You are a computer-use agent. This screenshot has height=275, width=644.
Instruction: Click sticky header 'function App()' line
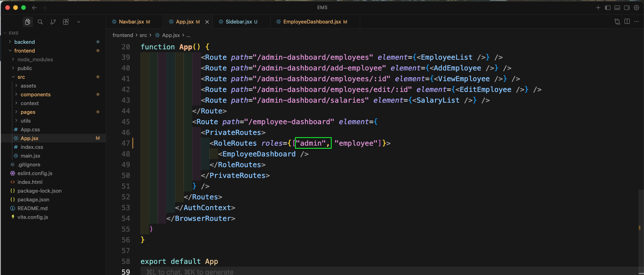pyautogui.click(x=175, y=47)
